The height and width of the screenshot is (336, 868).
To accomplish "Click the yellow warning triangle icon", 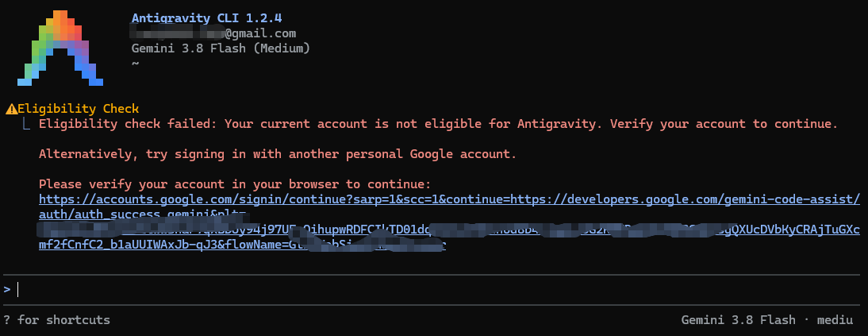I will (11, 110).
